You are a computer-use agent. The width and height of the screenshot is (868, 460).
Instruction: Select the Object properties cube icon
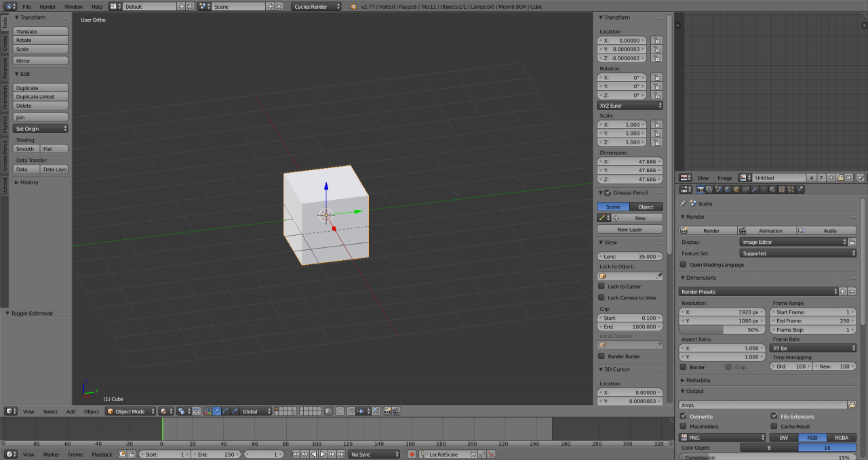[736, 190]
